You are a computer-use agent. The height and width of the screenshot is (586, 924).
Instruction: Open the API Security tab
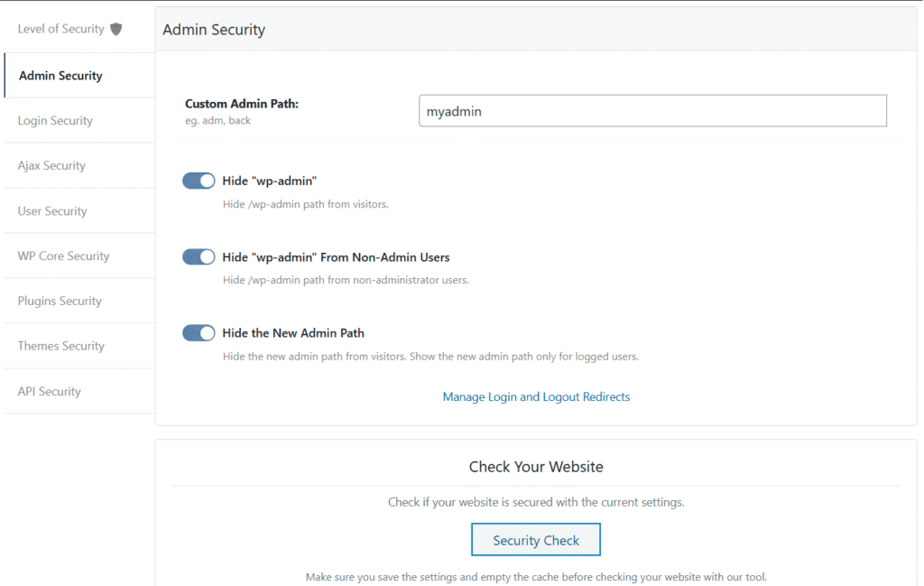click(49, 391)
